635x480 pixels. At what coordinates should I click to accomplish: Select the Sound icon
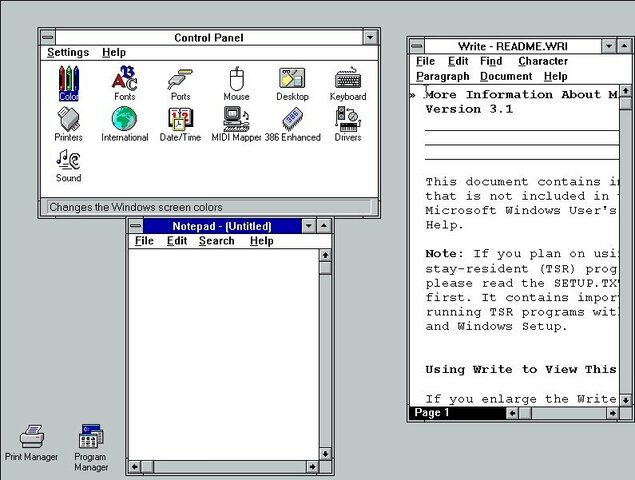point(68,166)
